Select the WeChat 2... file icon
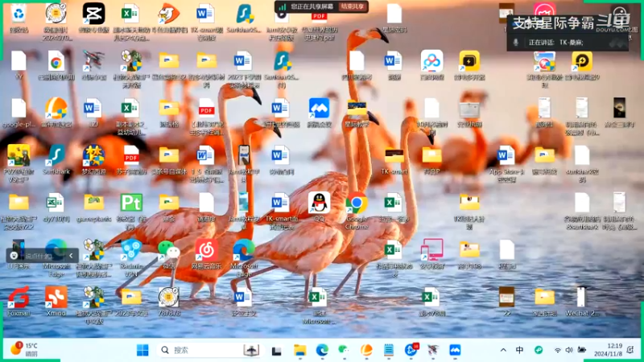The height and width of the screenshot is (362, 644). [582, 297]
